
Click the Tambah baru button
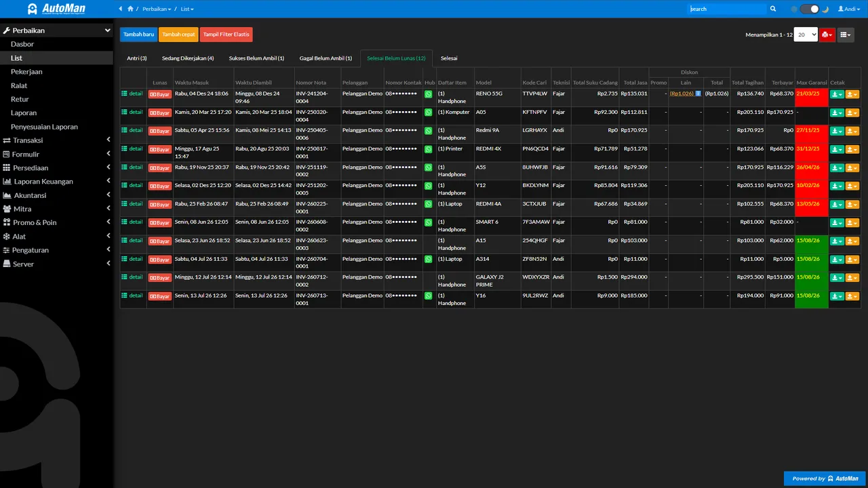[138, 35]
